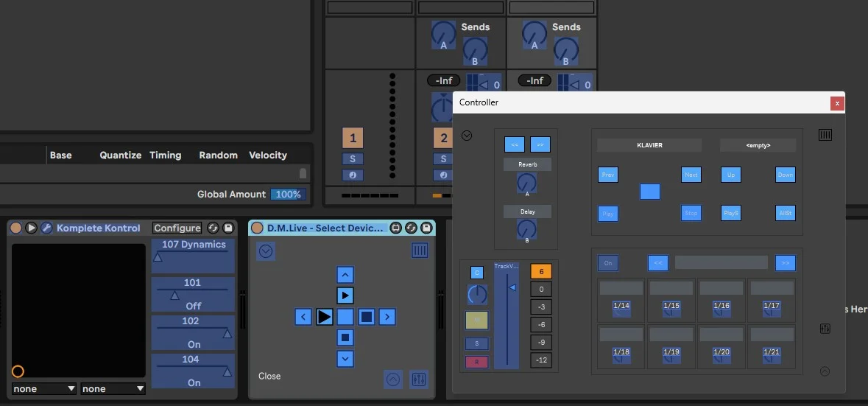868x406 pixels.
Task: Click 107 Dynamics slider in Komplete Kontrol
Action: (193, 256)
